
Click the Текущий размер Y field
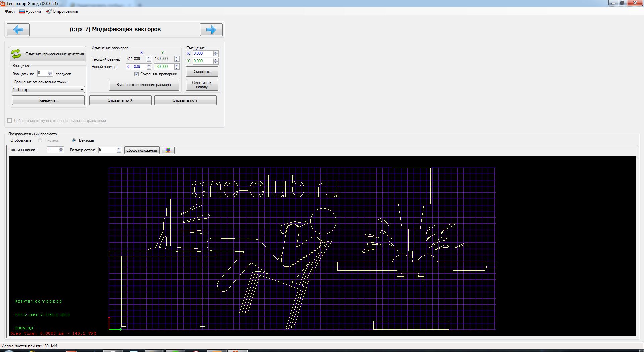coord(164,59)
